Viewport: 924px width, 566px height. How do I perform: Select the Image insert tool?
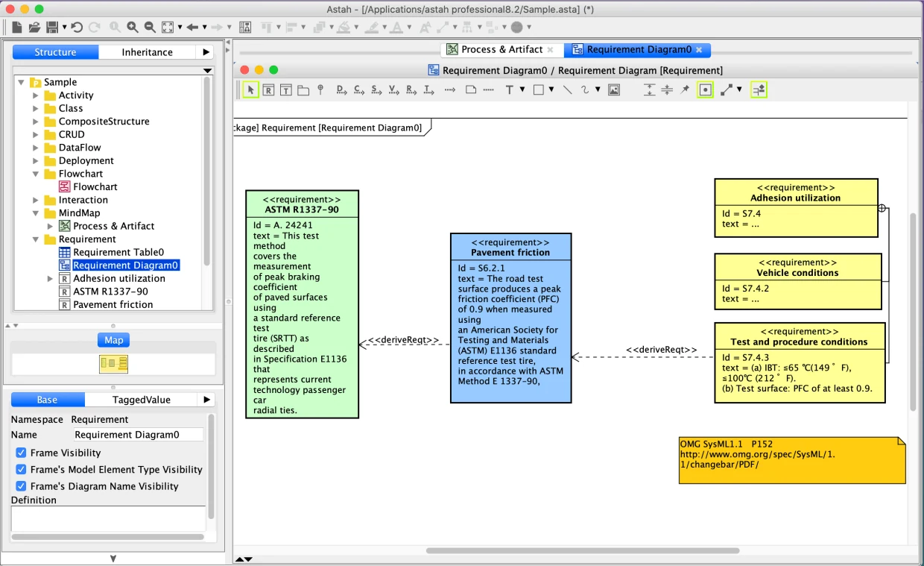(614, 90)
